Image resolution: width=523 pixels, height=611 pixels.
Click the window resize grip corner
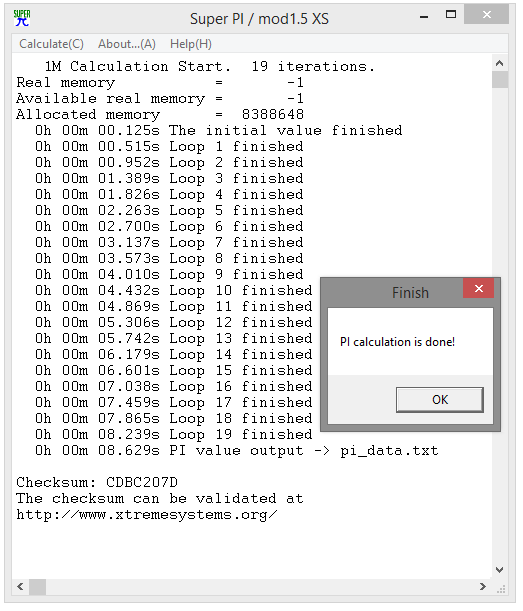coord(501,588)
